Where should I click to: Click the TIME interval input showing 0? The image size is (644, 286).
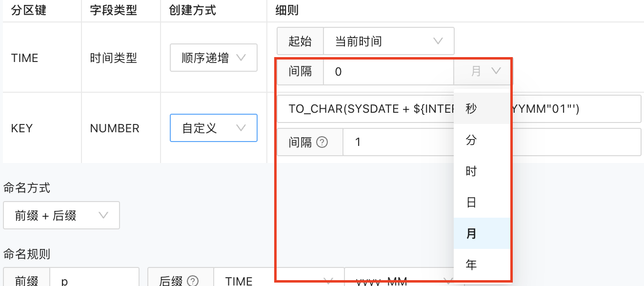(x=388, y=72)
